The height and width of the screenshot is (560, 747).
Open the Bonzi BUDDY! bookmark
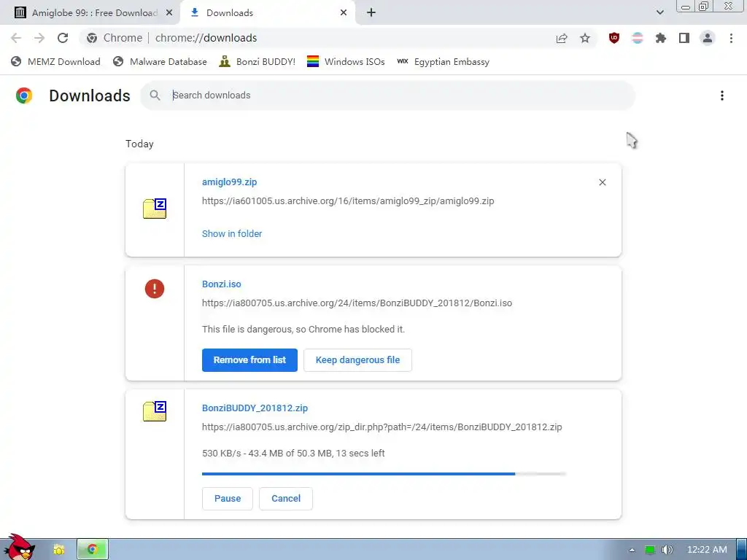click(x=258, y=61)
